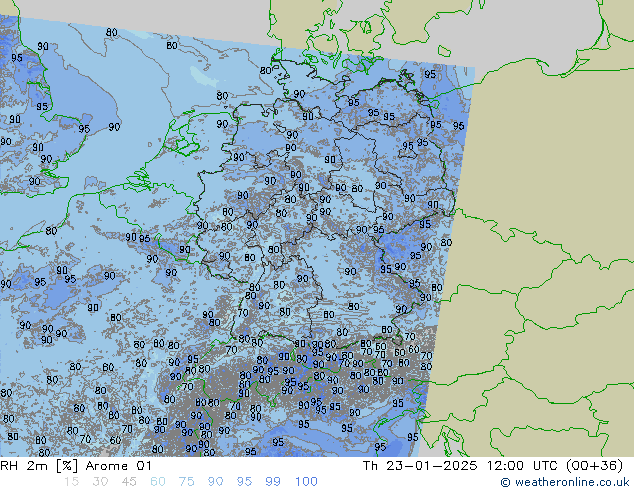Click the legend value 99
The height and width of the screenshot is (490, 634).
click(273, 482)
